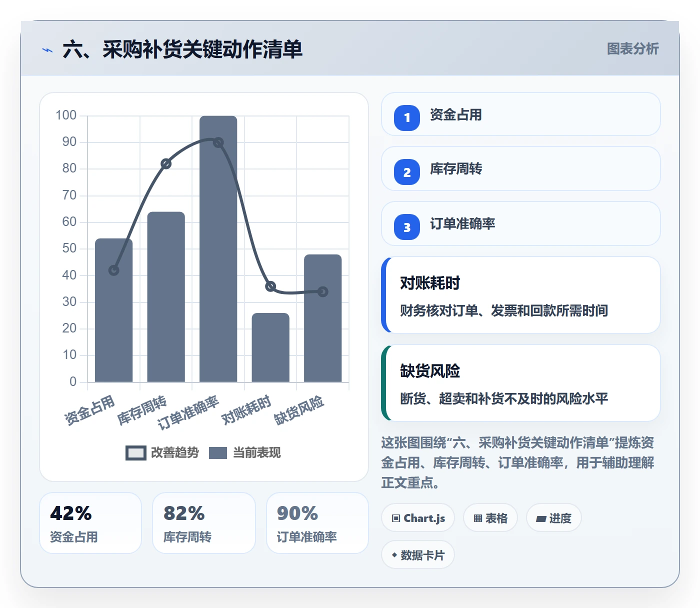Click the 对账耗时 shortest bar
This screenshot has width=700, height=608.
pos(270,347)
